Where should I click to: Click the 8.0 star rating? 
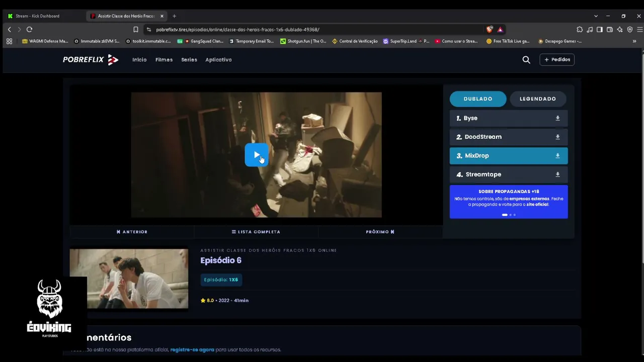tap(207, 301)
